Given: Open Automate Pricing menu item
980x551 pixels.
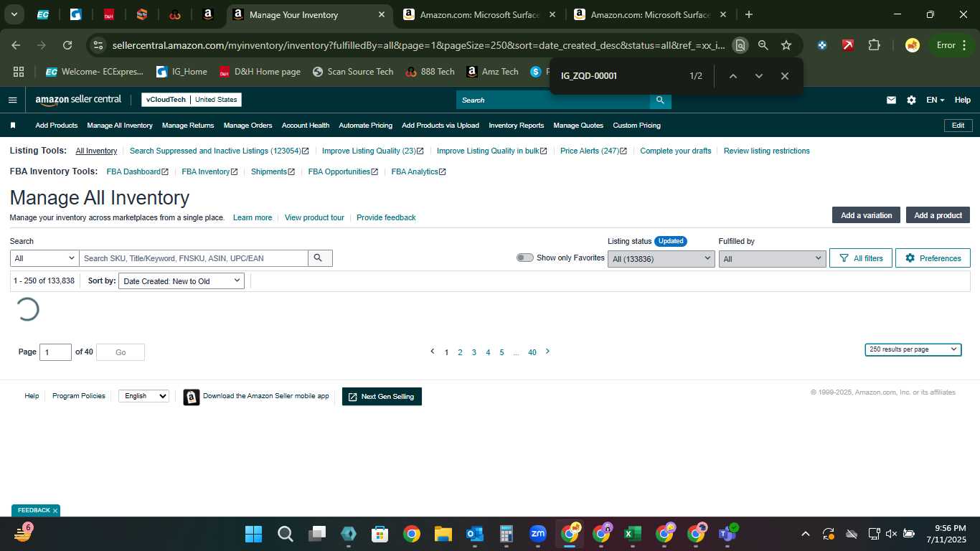Looking at the screenshot, I should tap(366, 126).
